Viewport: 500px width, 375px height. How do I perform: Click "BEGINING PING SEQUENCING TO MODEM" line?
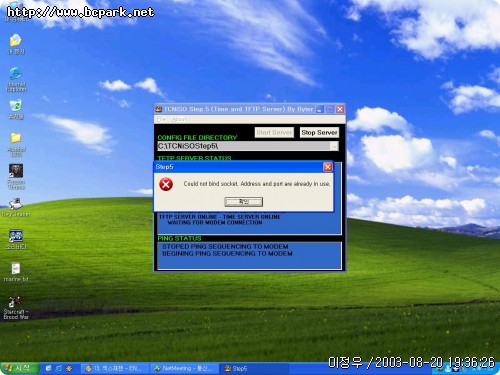tap(227, 254)
